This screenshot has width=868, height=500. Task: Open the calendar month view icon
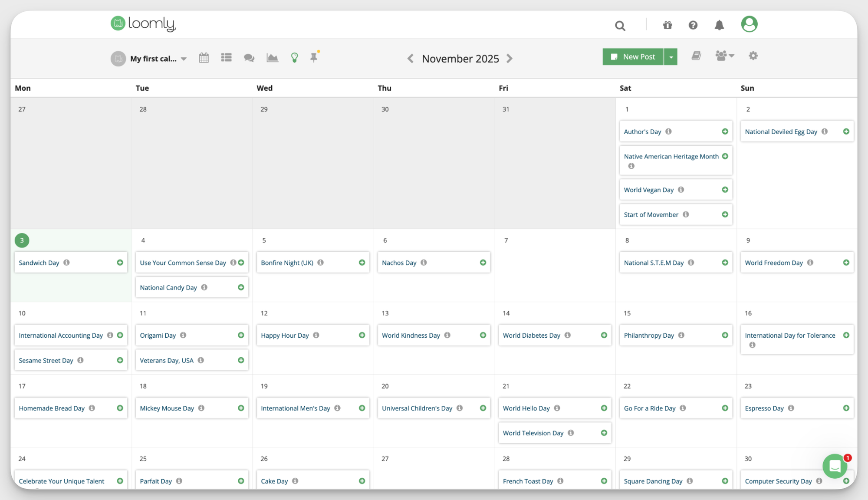(x=204, y=58)
